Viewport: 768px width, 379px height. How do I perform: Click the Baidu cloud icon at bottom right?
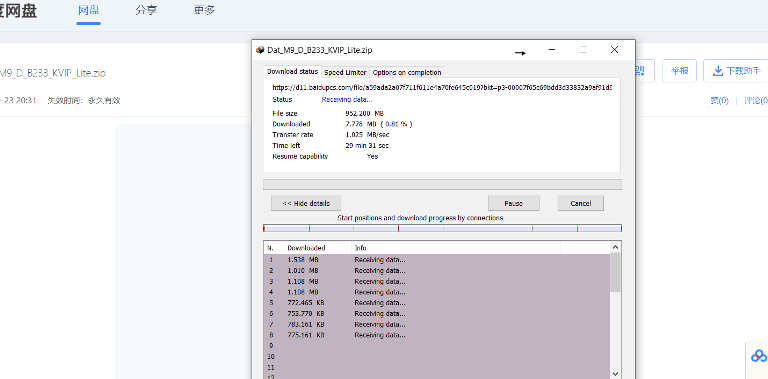pos(759,356)
